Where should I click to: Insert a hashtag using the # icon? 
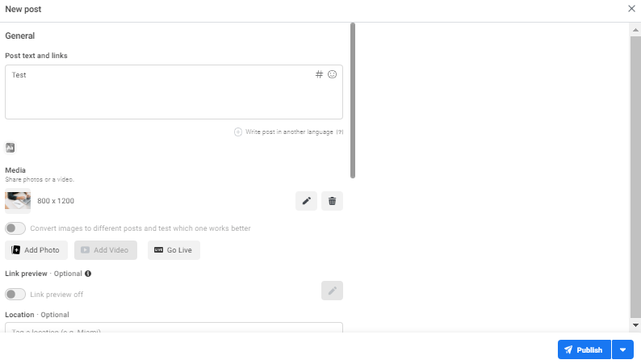(x=319, y=74)
